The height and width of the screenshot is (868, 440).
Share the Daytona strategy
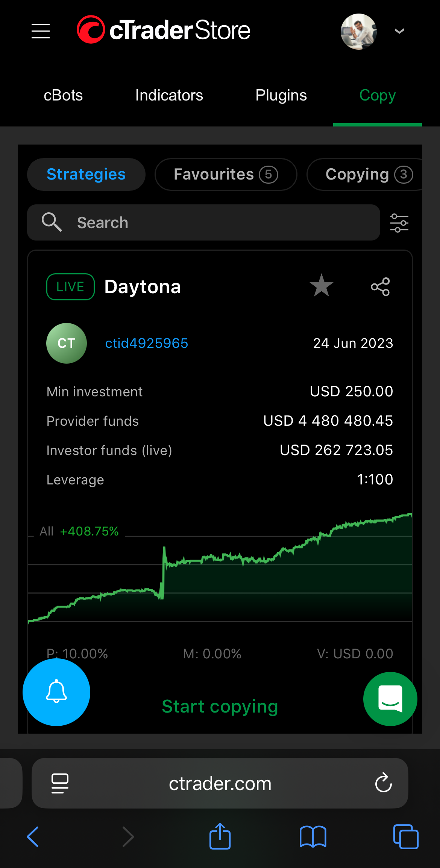click(x=380, y=287)
